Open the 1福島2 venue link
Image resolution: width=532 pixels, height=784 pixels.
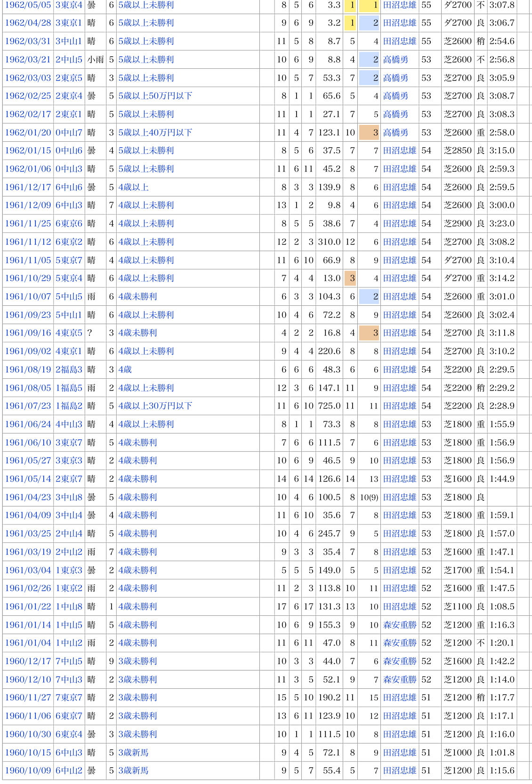click(69, 406)
